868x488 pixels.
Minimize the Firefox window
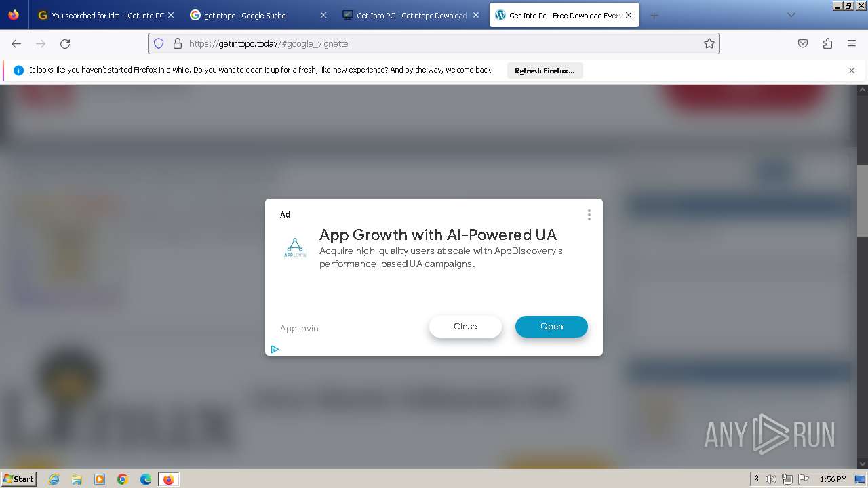tap(838, 5)
